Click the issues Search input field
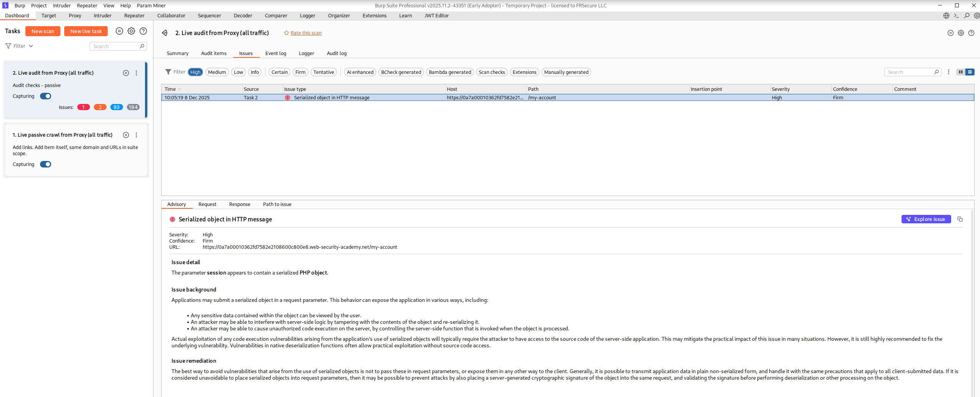 pyautogui.click(x=910, y=72)
